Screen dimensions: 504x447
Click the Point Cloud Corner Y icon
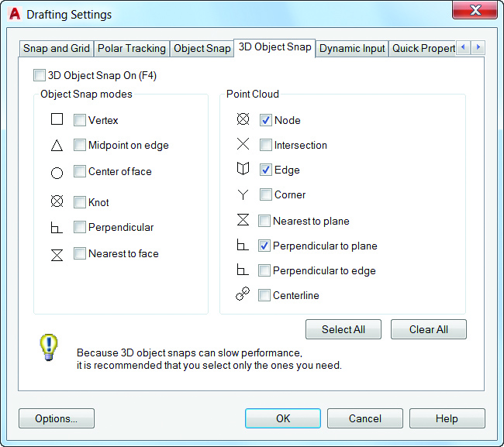(x=243, y=194)
